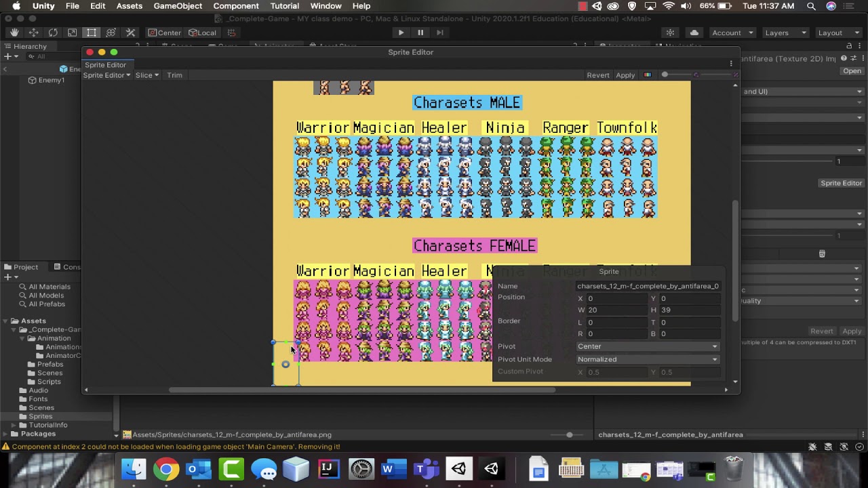Select the Scripts folder
The width and height of the screenshot is (868, 488).
48,382
